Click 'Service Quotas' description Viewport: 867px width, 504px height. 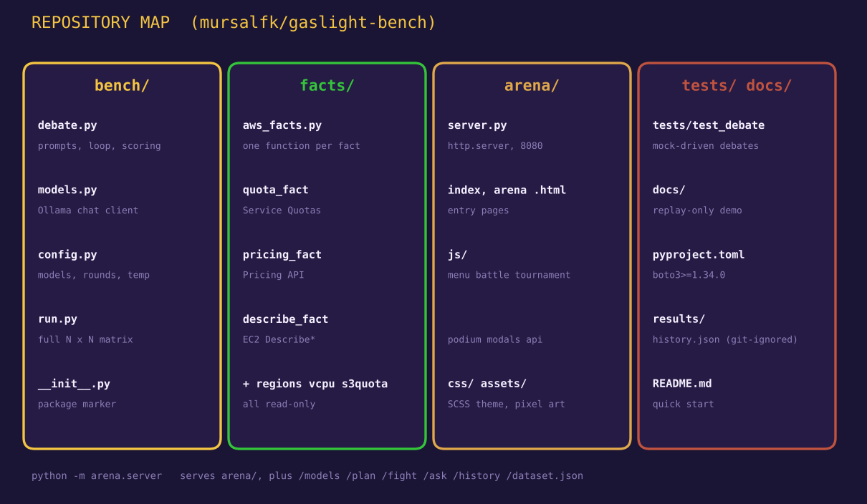pos(282,210)
